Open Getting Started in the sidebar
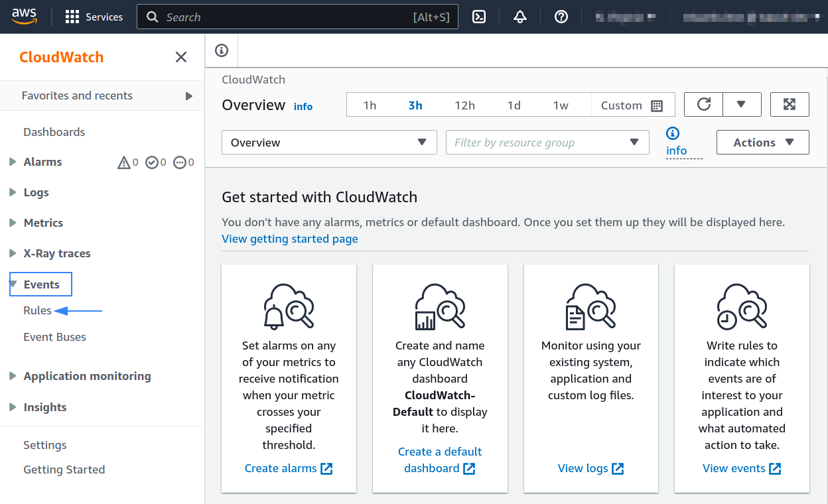 point(64,470)
